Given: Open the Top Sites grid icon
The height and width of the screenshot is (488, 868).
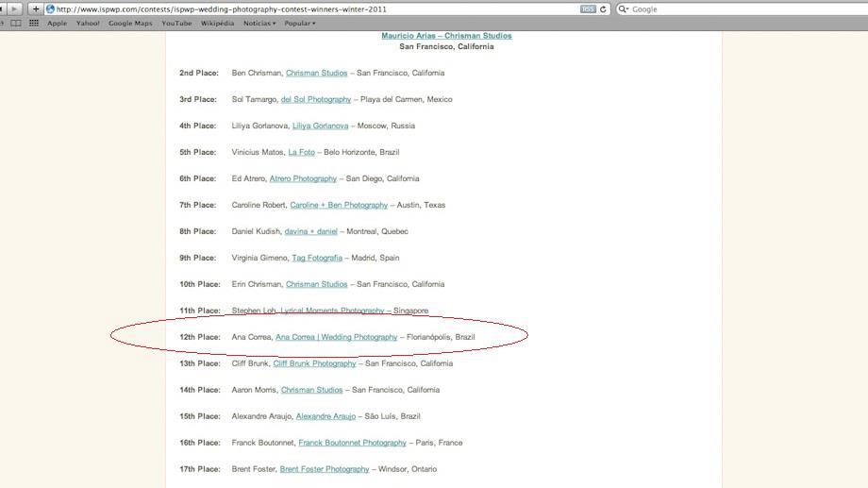Looking at the screenshot, I should click(x=34, y=24).
